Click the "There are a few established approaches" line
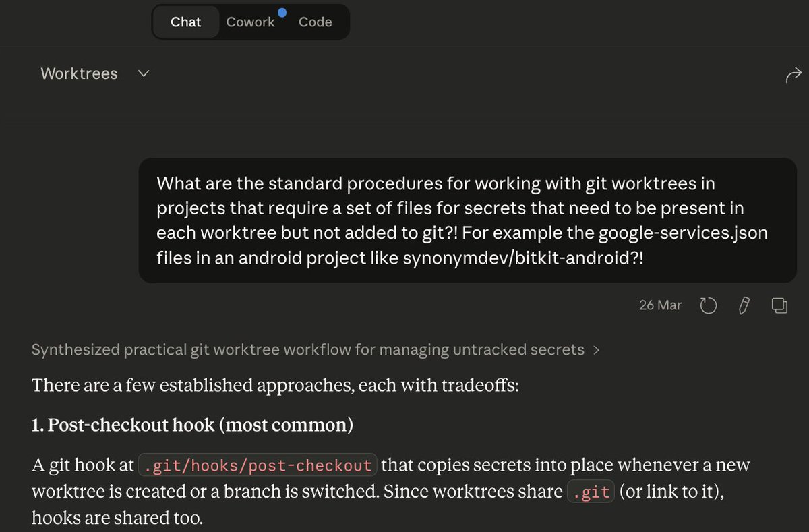 [274, 387]
